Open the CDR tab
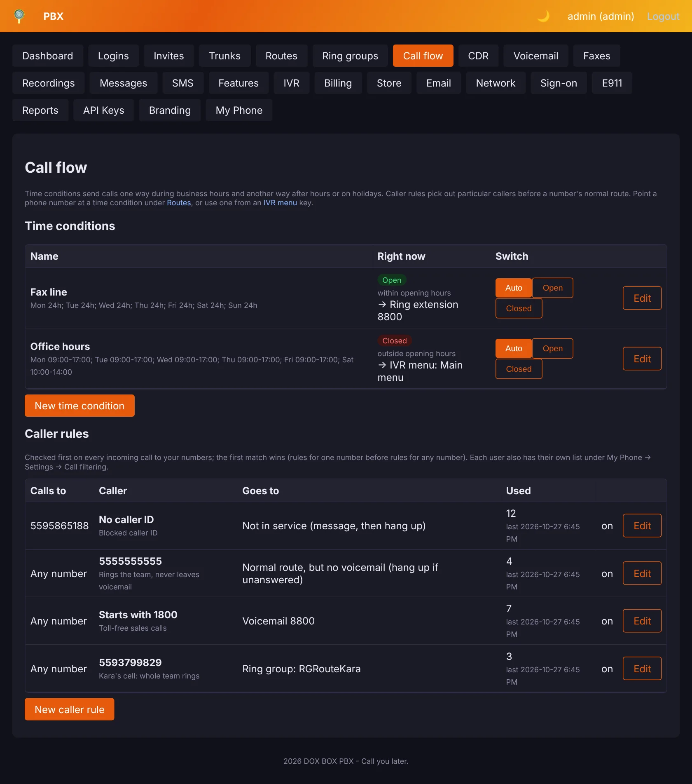Image resolution: width=692 pixels, height=784 pixels. point(478,56)
